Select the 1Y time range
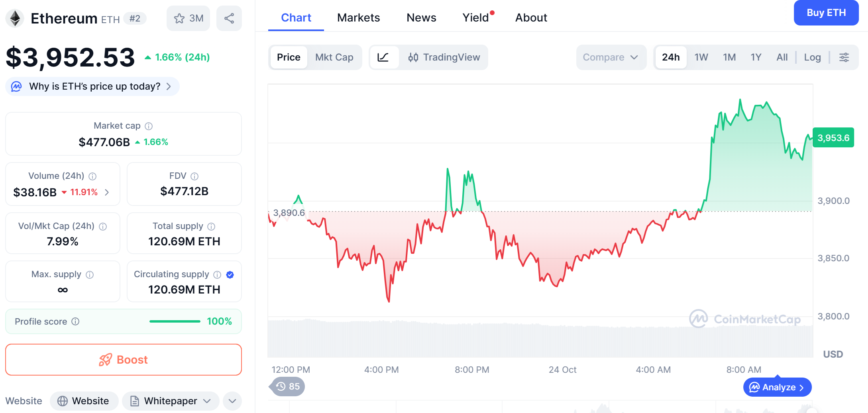868x413 pixels. click(x=756, y=57)
